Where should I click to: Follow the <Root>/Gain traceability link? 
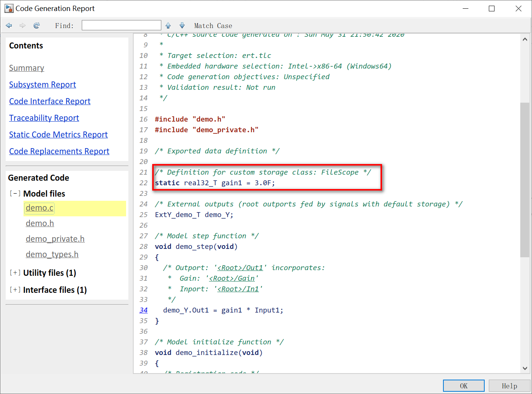point(232,278)
